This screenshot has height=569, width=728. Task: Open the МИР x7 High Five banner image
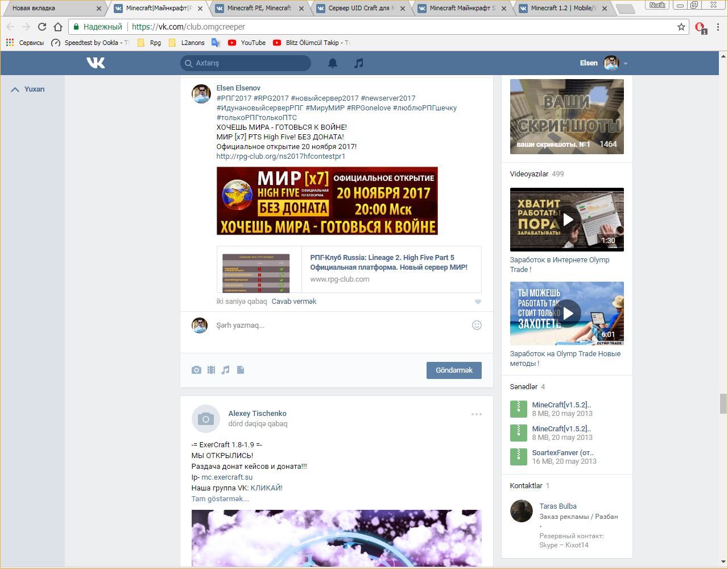point(327,201)
